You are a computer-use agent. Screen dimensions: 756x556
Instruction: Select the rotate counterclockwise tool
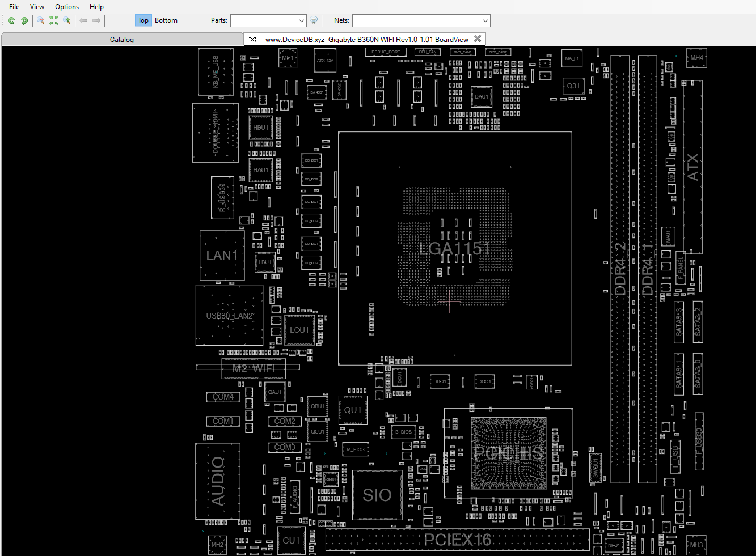11,20
